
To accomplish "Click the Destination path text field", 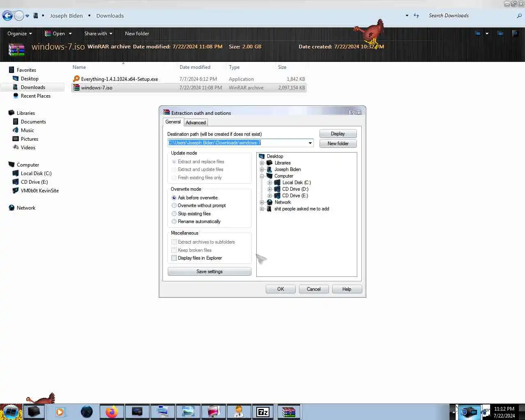I will (237, 143).
